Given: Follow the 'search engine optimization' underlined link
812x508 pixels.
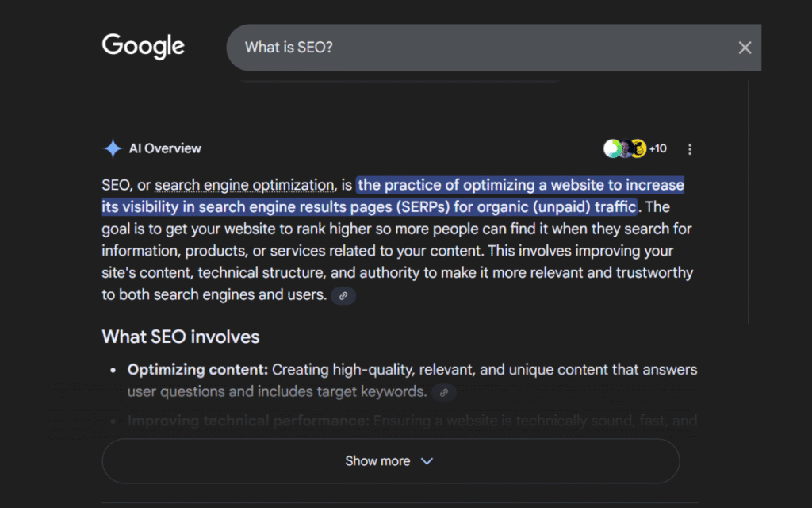Looking at the screenshot, I should (245, 186).
